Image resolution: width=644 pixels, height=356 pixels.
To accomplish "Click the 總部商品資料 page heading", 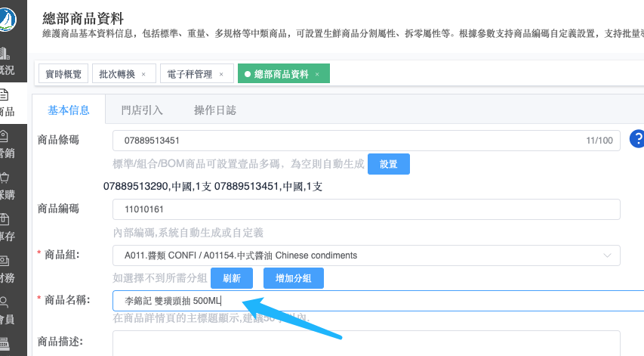I will pyautogui.click(x=83, y=18).
